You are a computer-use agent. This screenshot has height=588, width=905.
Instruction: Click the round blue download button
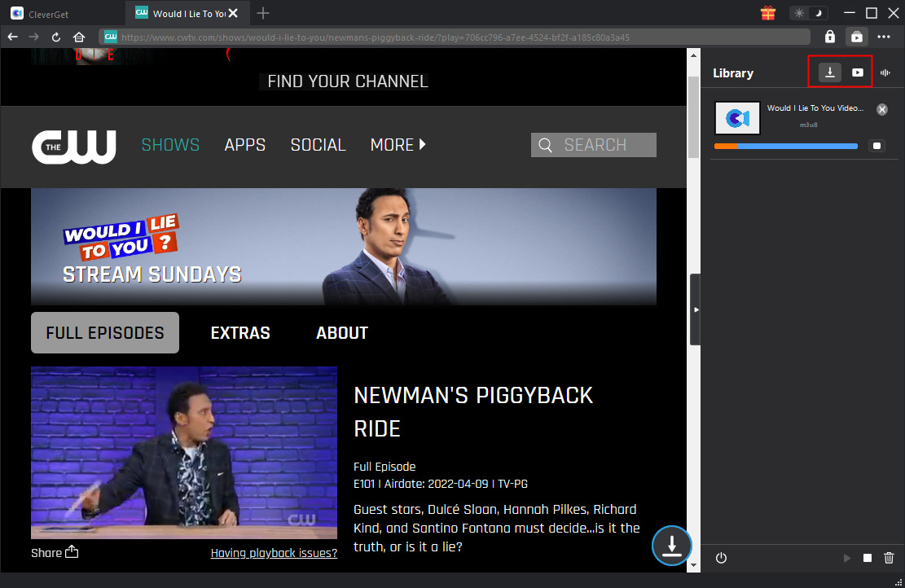671,546
